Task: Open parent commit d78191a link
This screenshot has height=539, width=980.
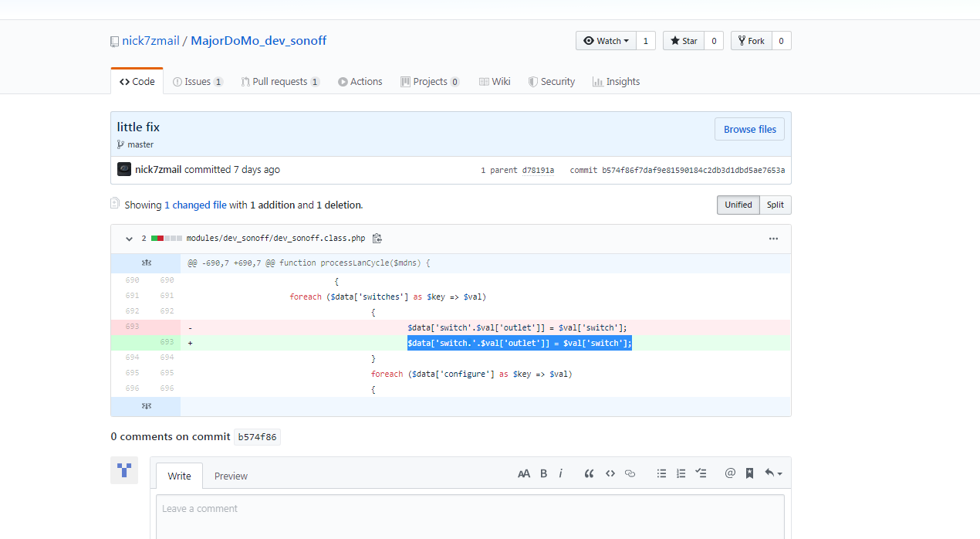Action: click(x=538, y=170)
